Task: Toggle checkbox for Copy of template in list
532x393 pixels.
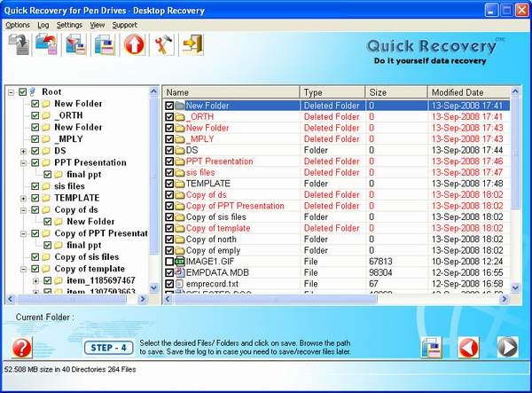Action: pyautogui.click(x=169, y=228)
